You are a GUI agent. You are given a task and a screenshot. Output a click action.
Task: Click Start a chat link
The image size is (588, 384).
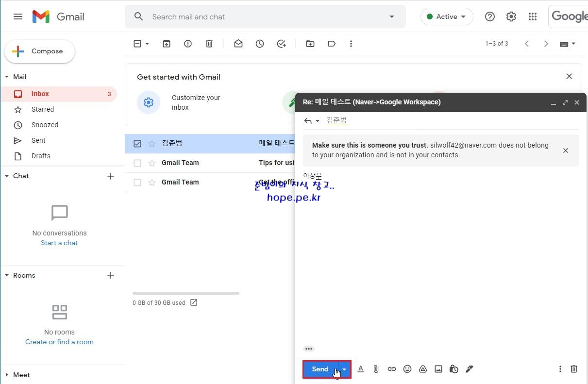[59, 243]
